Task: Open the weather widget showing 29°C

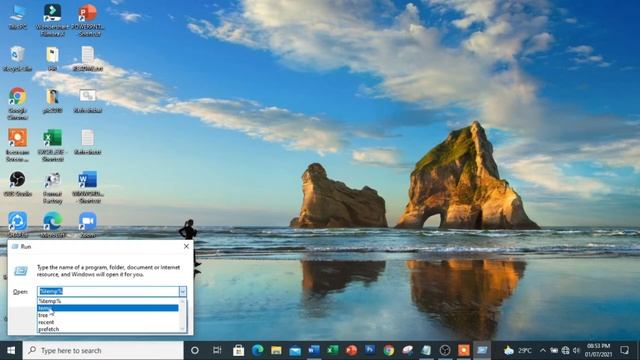Action: click(x=518, y=350)
